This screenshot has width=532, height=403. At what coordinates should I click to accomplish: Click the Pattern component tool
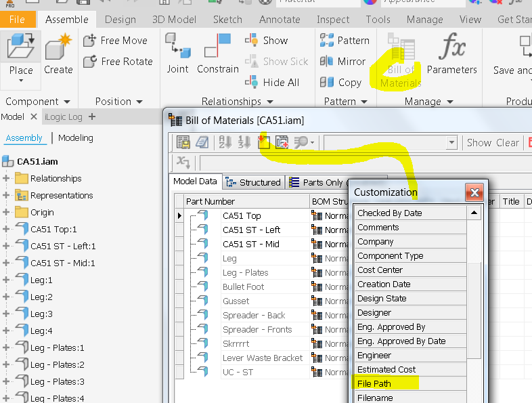[345, 41]
